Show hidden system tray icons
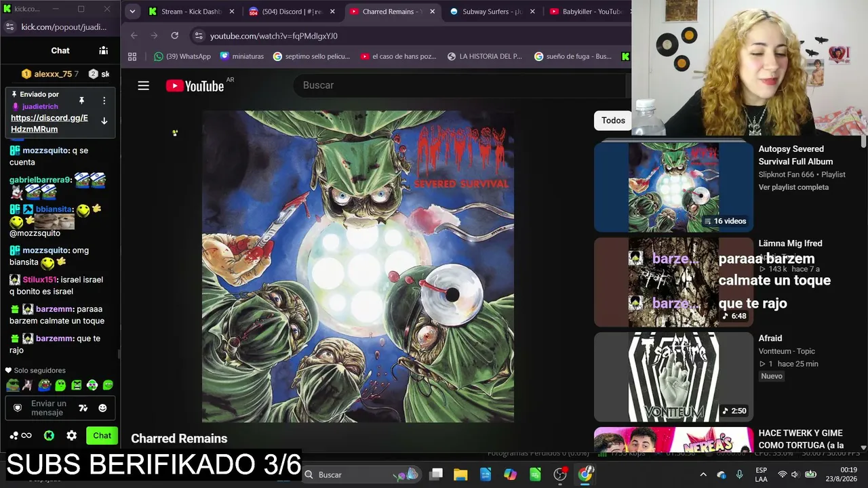 pyautogui.click(x=703, y=474)
